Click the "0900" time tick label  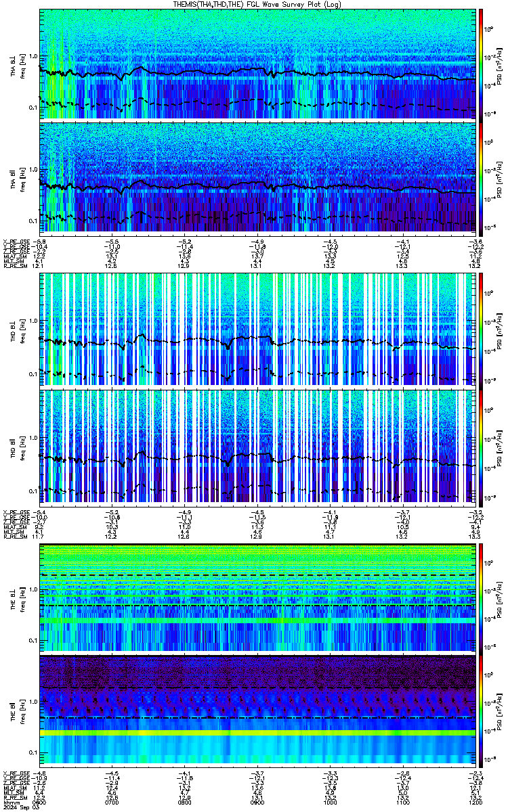(257, 801)
